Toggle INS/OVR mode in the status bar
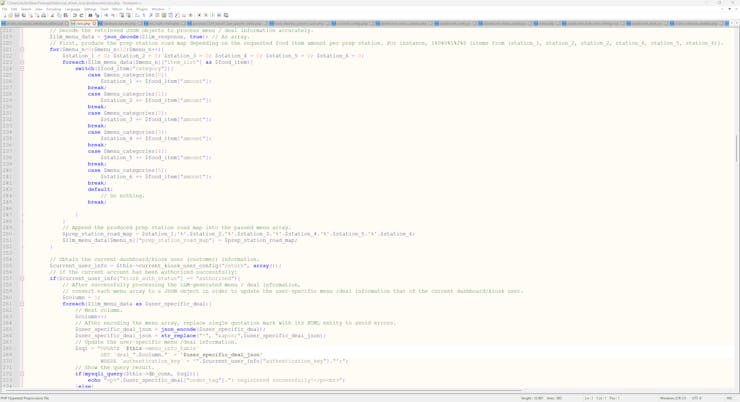This screenshot has width=740, height=402. click(x=730, y=398)
